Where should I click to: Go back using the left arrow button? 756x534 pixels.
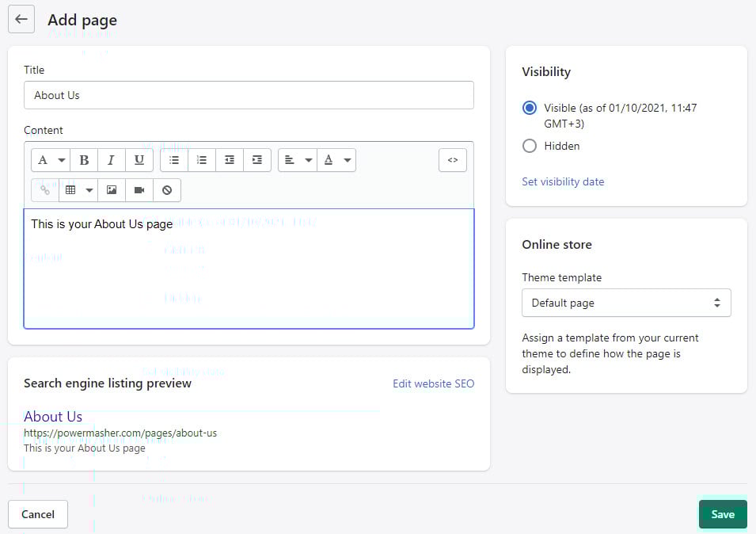tap(21, 19)
